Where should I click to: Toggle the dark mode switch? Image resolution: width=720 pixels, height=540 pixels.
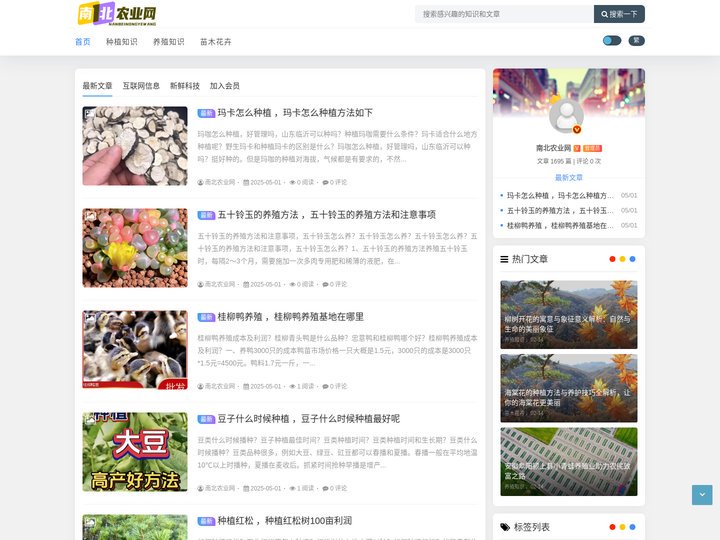pyautogui.click(x=612, y=40)
